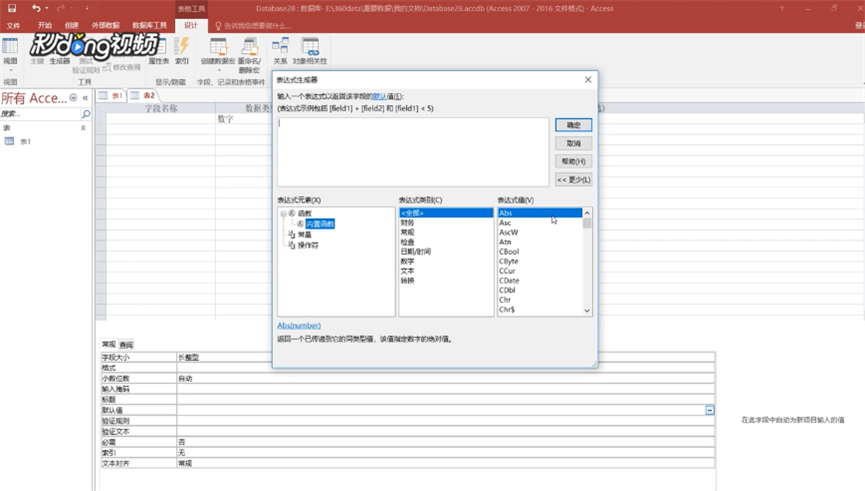
Task: Switch to the 表2 document tab
Action: click(143, 95)
